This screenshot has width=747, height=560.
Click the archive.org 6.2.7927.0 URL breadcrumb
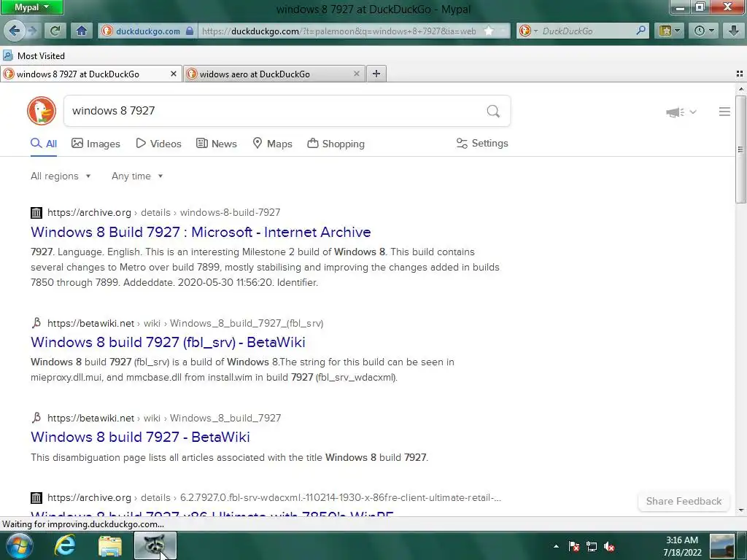tap(274, 497)
